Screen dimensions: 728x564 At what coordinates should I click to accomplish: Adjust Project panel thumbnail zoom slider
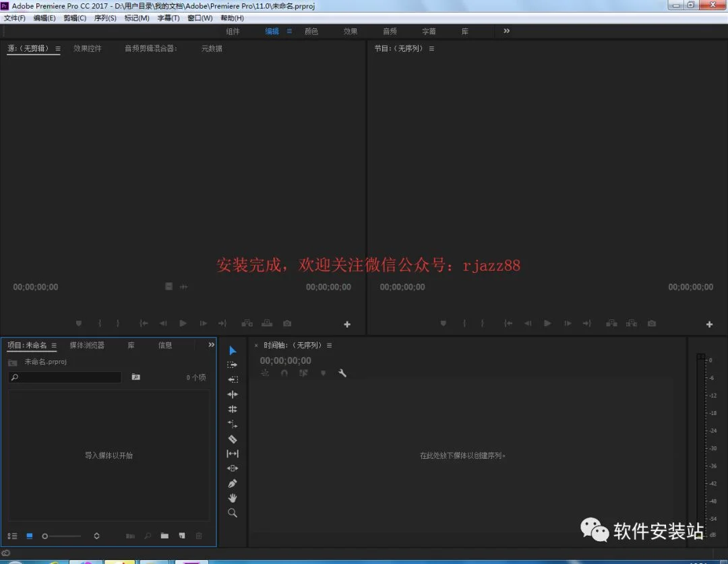pos(61,536)
